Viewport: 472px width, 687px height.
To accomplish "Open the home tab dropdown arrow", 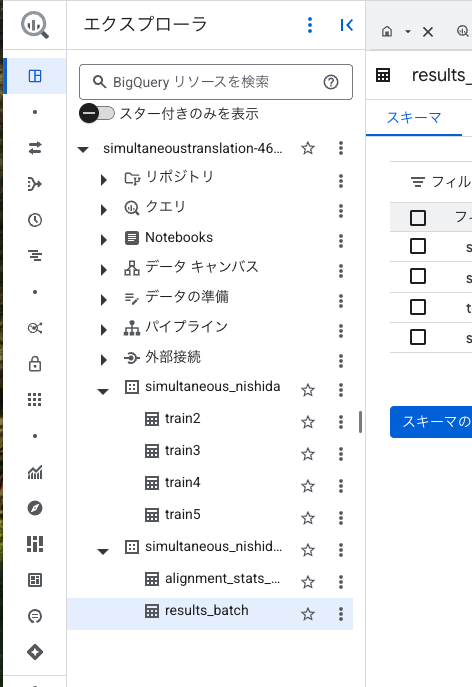I will tap(408, 32).
